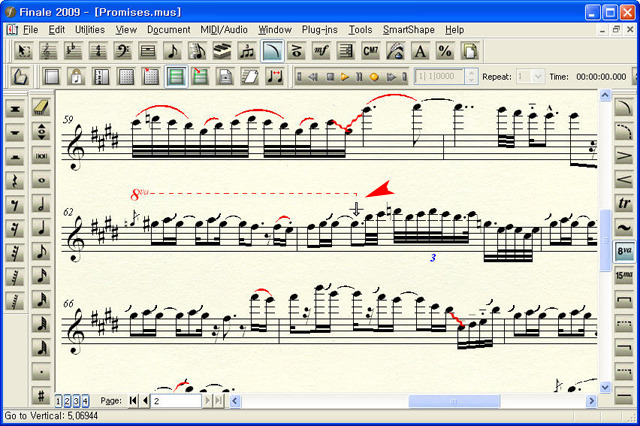
Task: Open the Utilities menu
Action: point(90,30)
